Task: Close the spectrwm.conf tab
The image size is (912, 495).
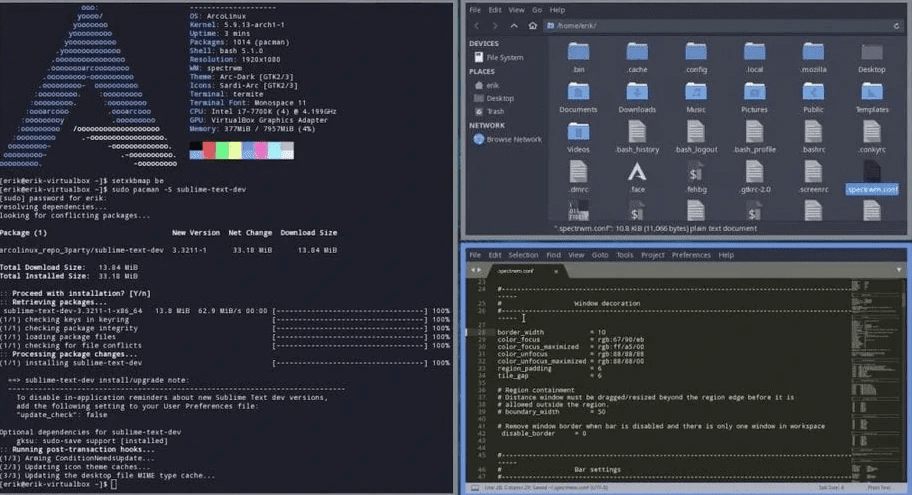Action: pos(556,271)
